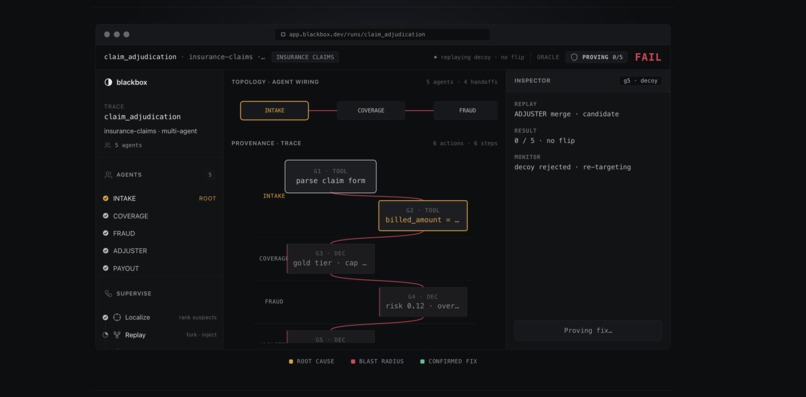Click the 'insurance-claims' breadcrumb segment
This screenshot has width=806, height=397.
pos(221,57)
